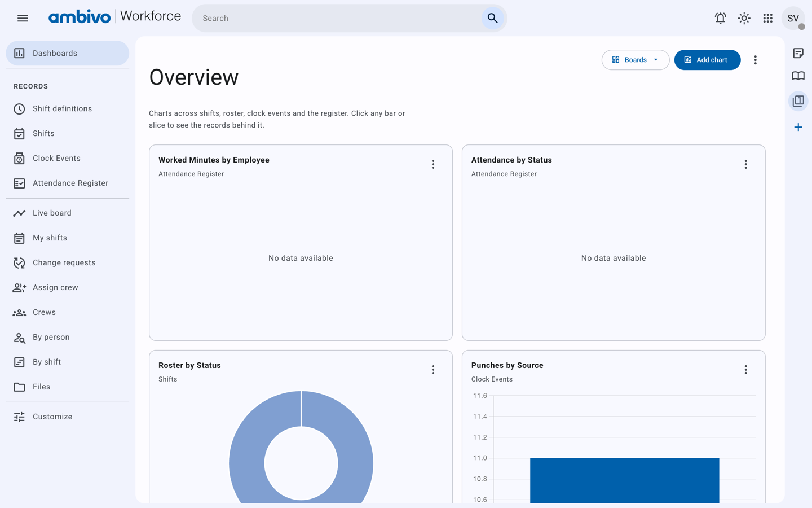Screen dimensions: 812x508
Task: Click the Add chart button
Action: coord(707,60)
